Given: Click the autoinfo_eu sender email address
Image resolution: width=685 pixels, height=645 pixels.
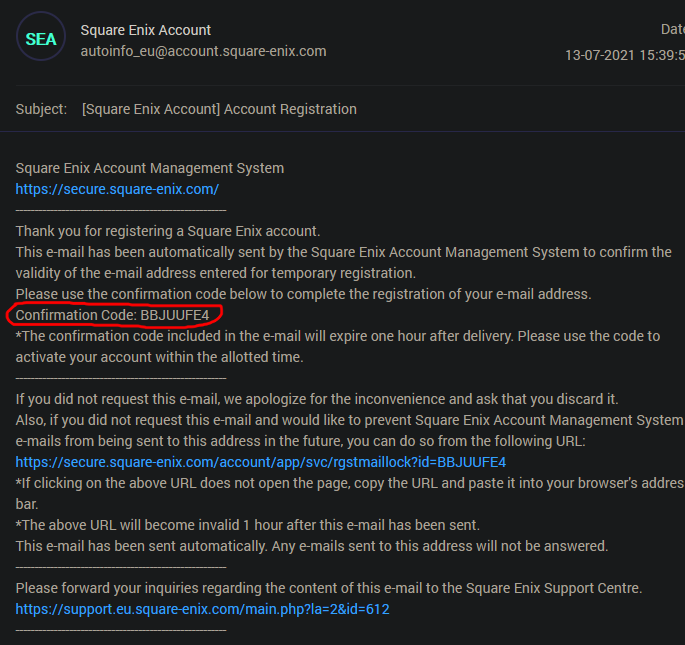Looking at the screenshot, I should (203, 51).
